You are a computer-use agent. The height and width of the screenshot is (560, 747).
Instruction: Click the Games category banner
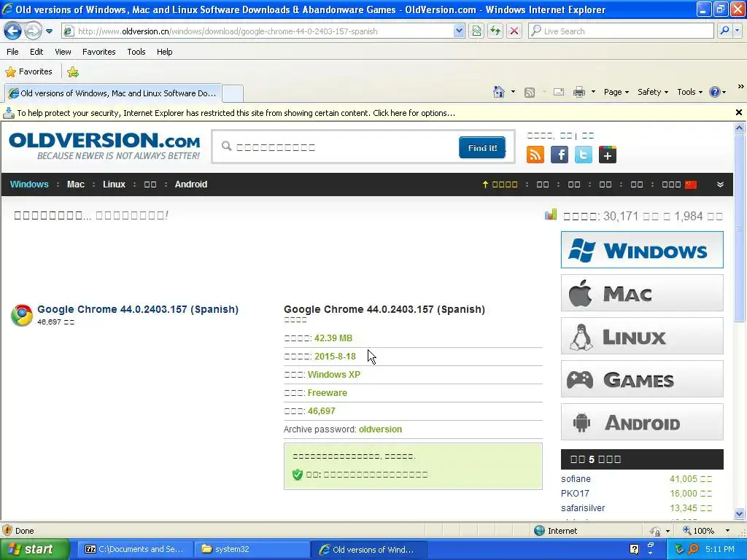click(x=642, y=379)
